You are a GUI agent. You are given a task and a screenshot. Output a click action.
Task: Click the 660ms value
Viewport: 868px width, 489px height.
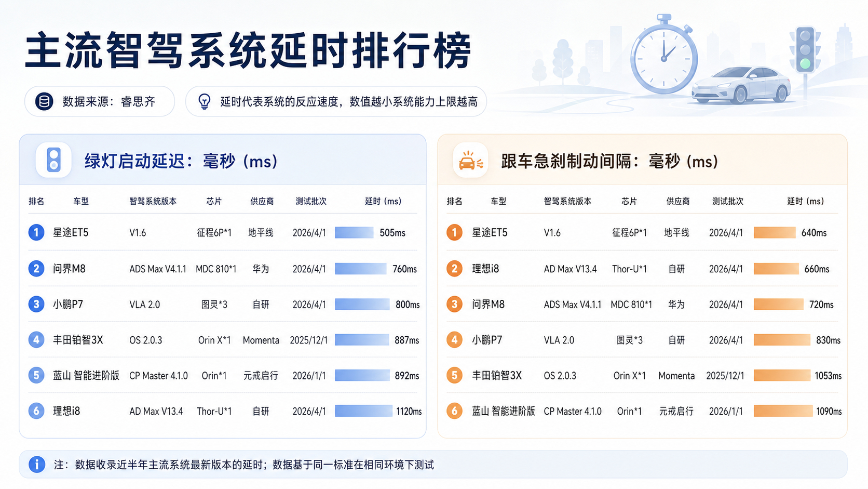(x=817, y=269)
